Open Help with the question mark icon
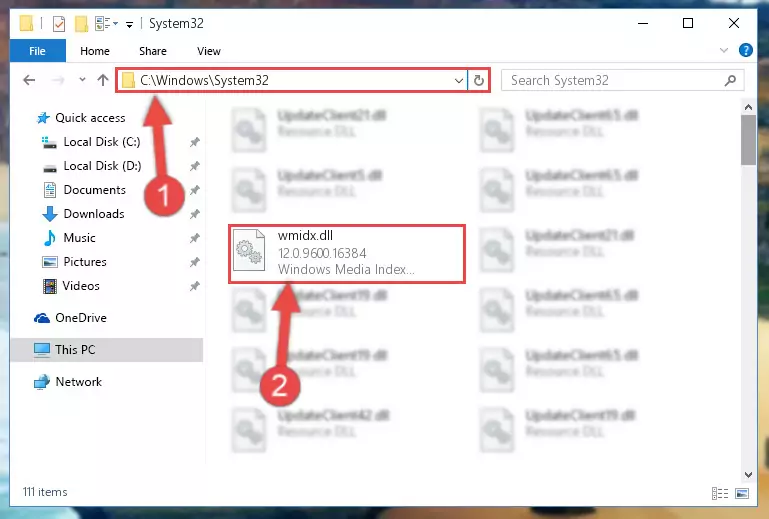Image resolution: width=769 pixels, height=519 pixels. coord(745,50)
